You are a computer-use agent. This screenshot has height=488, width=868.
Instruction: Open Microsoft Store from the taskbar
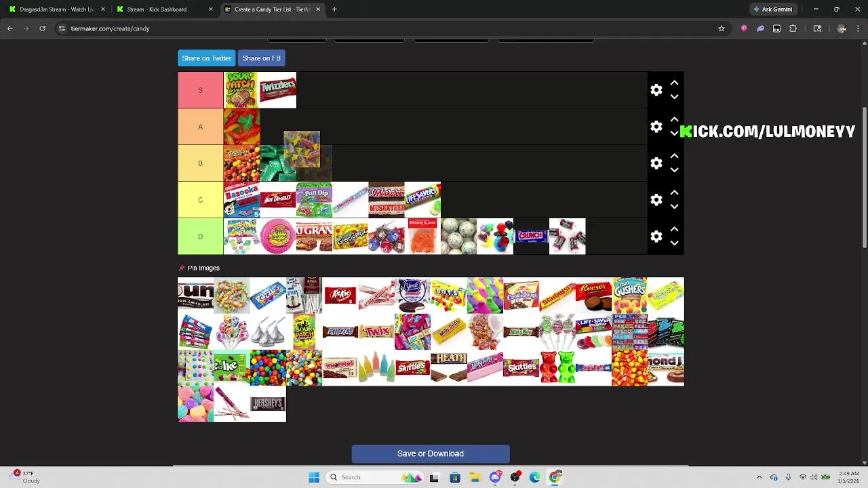454,477
